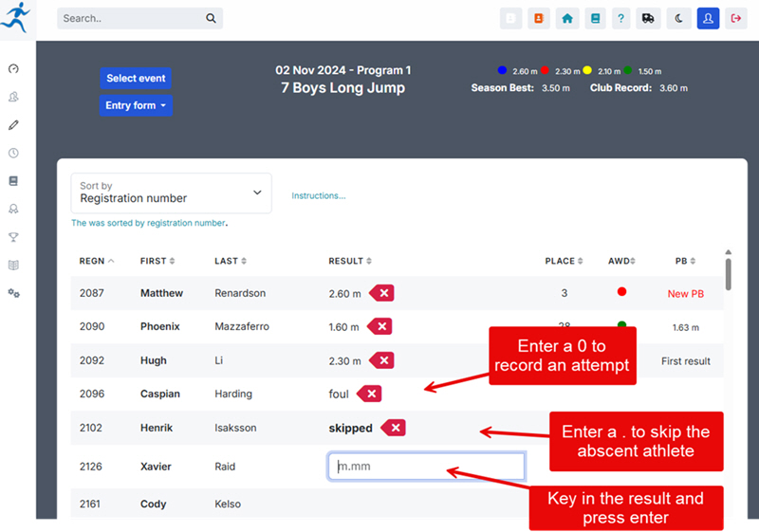Open the settings gears icon in sidebar
Image resolution: width=759 pixels, height=532 pixels.
[x=14, y=293]
